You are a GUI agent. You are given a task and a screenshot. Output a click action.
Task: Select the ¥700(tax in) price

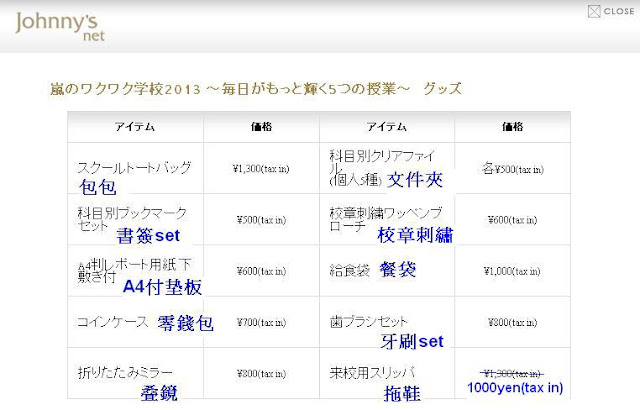[x=261, y=323]
